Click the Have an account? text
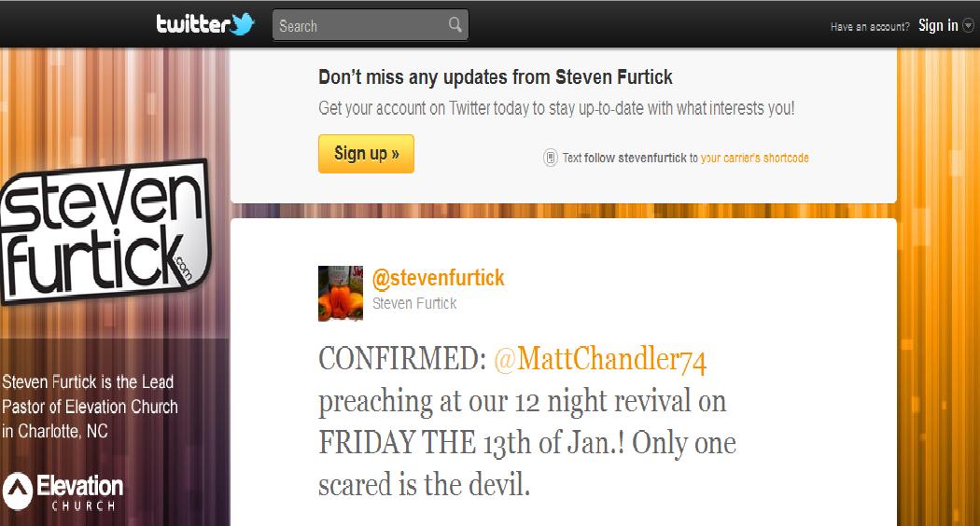The width and height of the screenshot is (980, 526). tap(870, 27)
